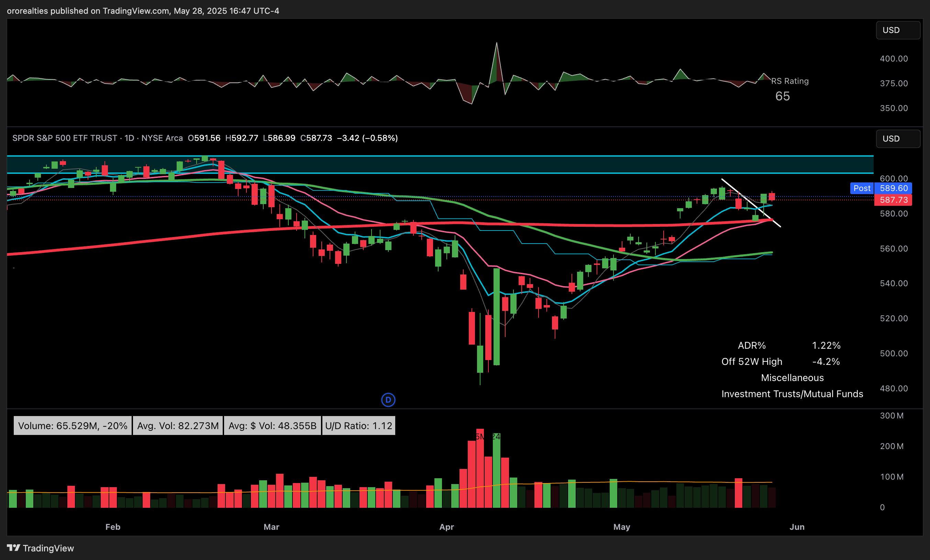Click the Volume: 65.529M, -20% box
This screenshot has height=560, width=930.
[73, 426]
